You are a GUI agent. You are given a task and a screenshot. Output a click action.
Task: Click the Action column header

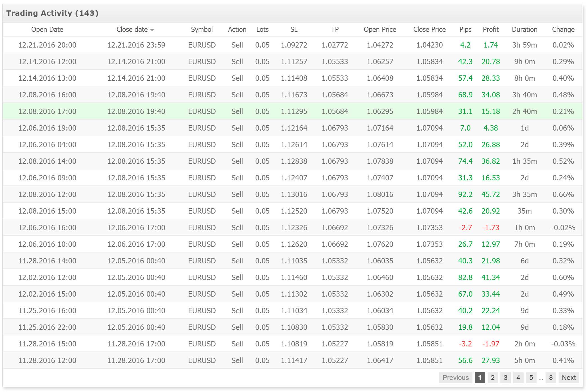click(237, 30)
